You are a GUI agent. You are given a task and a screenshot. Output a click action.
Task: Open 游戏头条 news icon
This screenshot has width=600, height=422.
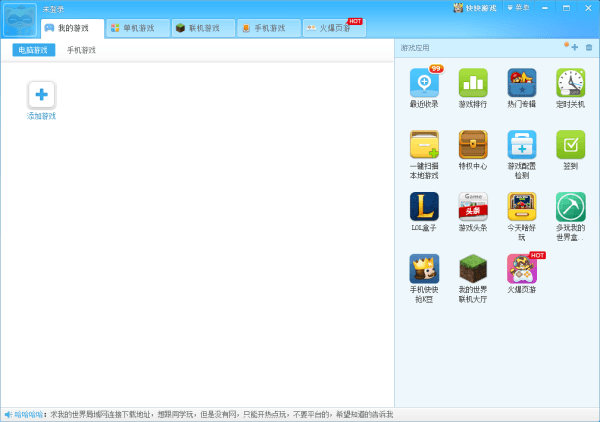pos(473,207)
